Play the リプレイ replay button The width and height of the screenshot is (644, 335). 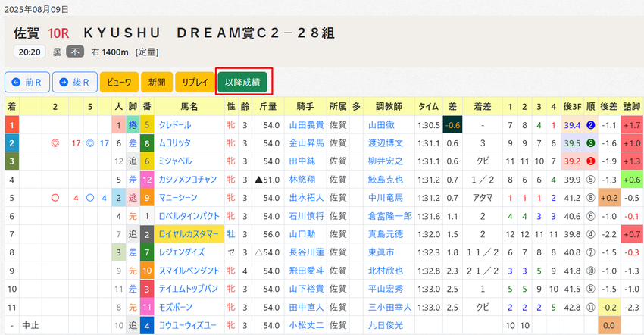195,82
